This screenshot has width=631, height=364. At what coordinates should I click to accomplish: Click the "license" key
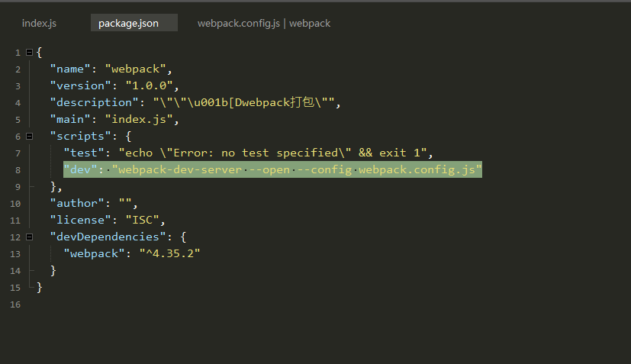point(80,221)
